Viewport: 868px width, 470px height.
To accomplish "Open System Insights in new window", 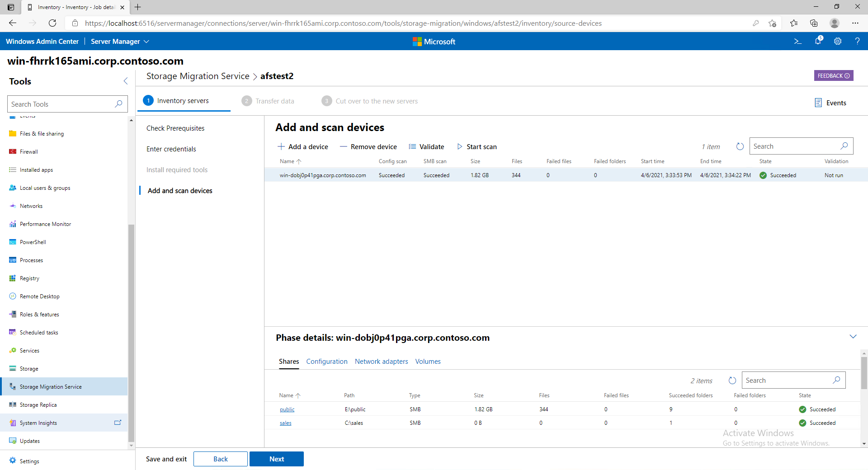I will (118, 423).
